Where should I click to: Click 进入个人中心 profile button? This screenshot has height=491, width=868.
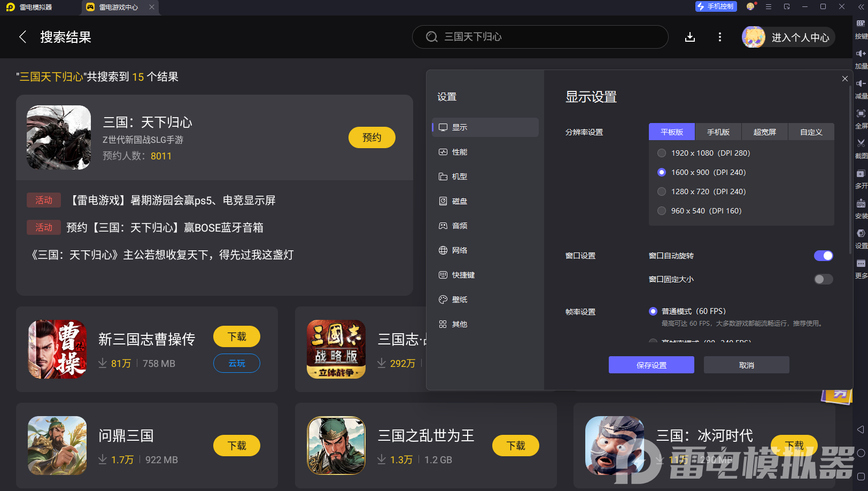pos(788,37)
